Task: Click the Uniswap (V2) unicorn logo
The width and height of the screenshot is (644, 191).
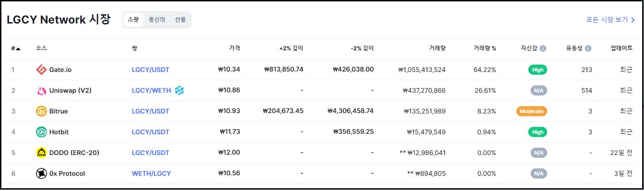Action: [x=41, y=90]
